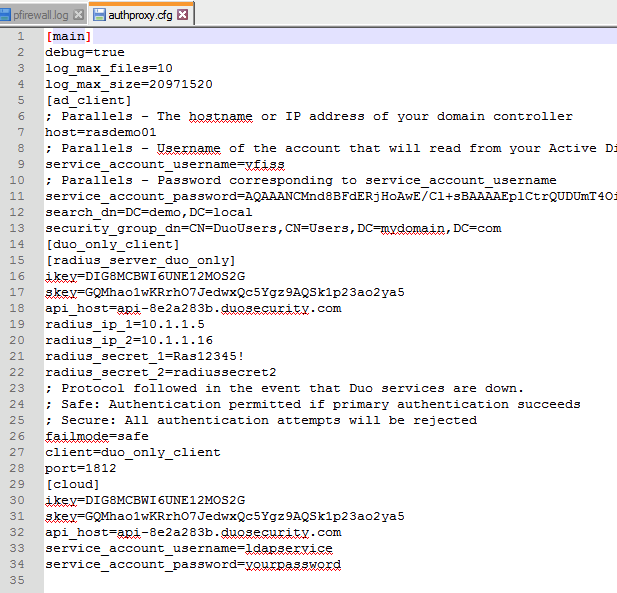Click the comment about domain controller hostname
Viewport: 617px width, 593px height.
pyautogui.click(x=309, y=116)
